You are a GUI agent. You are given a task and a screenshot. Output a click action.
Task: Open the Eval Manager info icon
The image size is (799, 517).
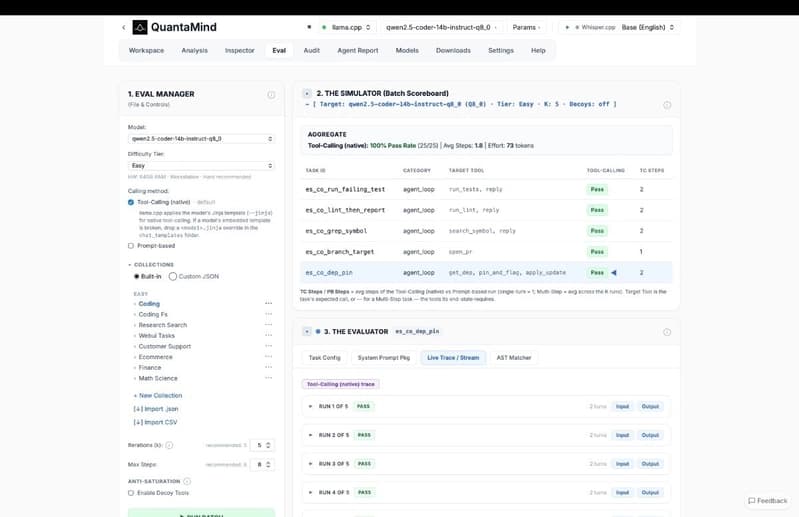click(271, 95)
